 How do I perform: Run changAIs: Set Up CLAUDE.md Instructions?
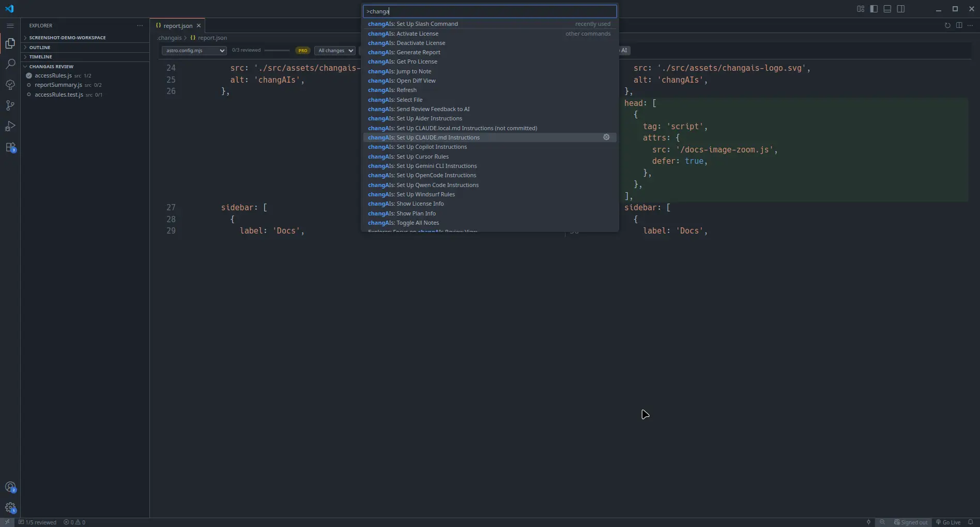[489, 137]
